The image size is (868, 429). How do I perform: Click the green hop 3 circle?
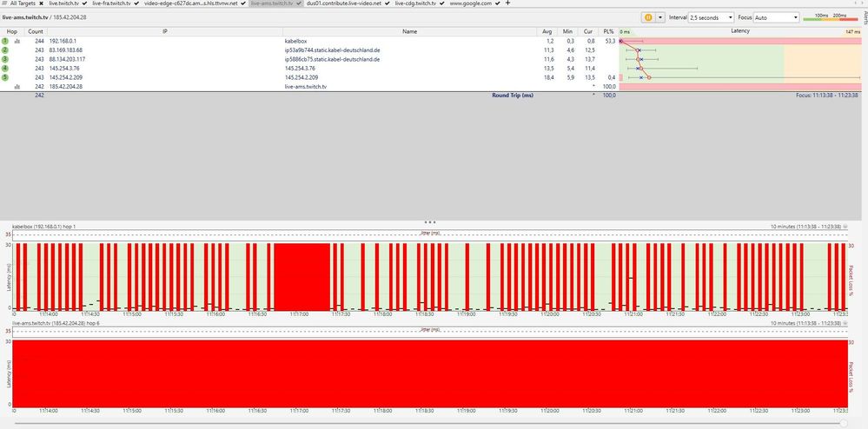pos(5,59)
